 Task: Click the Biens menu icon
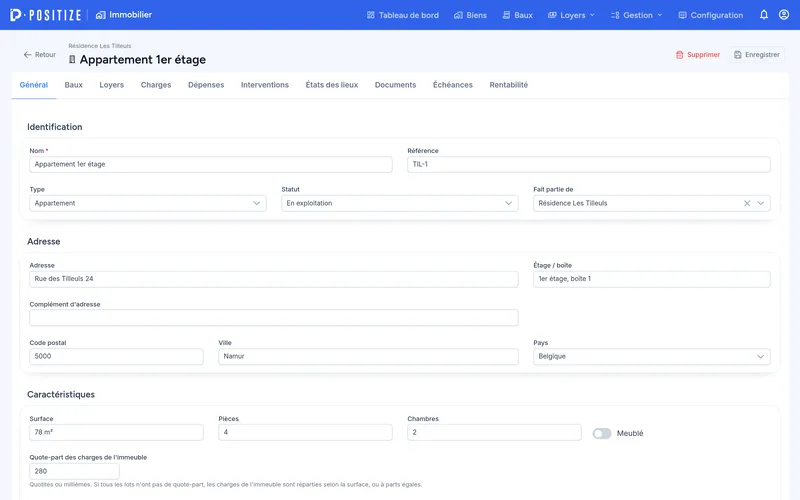[458, 15]
